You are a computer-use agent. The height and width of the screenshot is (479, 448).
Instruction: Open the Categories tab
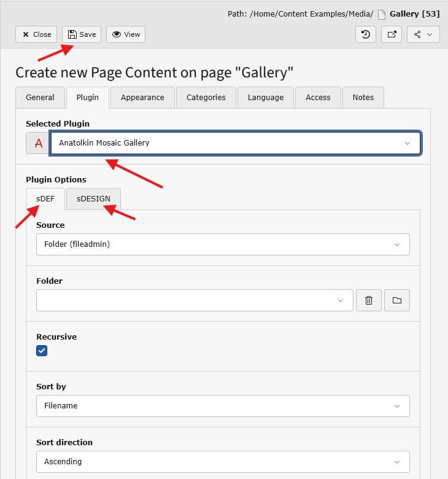click(x=206, y=98)
